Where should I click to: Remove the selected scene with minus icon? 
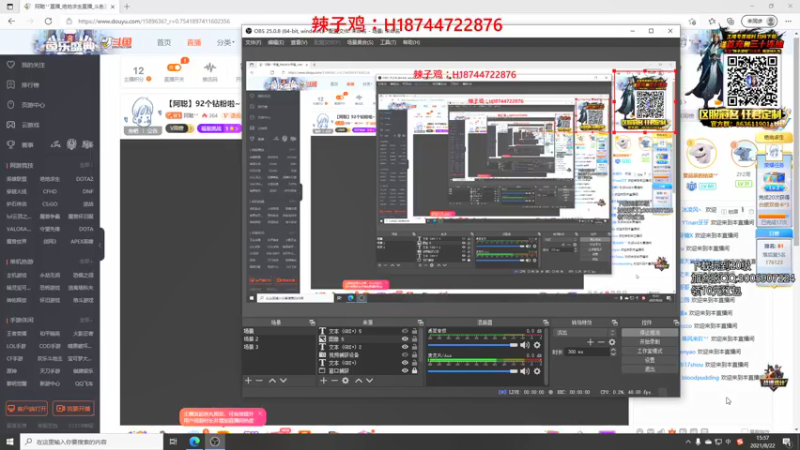pos(259,381)
